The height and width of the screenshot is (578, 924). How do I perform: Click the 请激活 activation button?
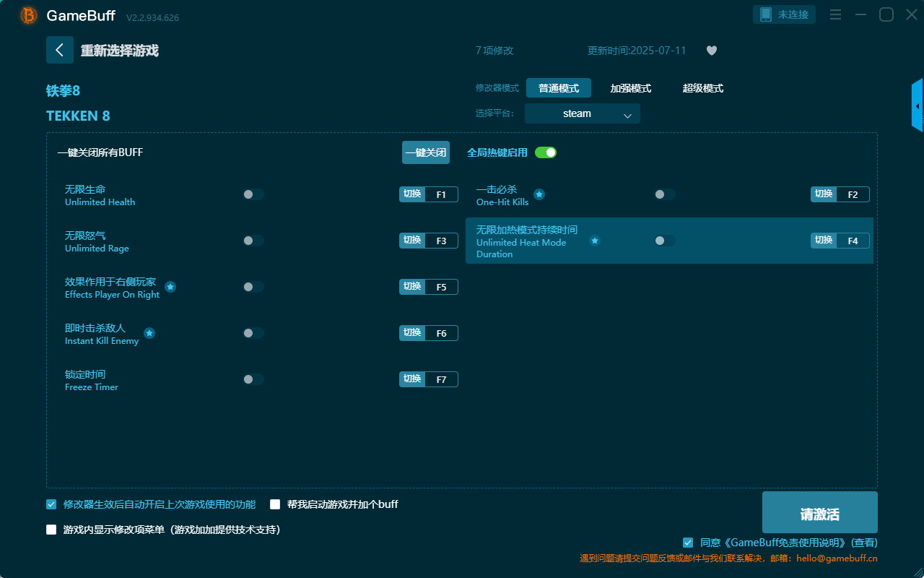[819, 512]
